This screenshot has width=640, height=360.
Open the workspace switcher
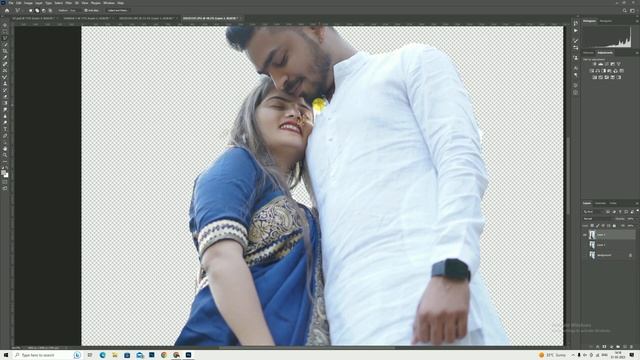(632, 11)
